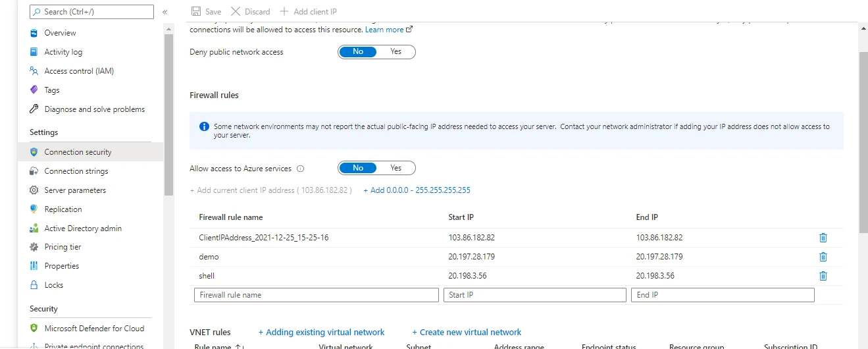Screen dimensions: 868x349
Task: Go to the Replication page
Action: [63, 209]
